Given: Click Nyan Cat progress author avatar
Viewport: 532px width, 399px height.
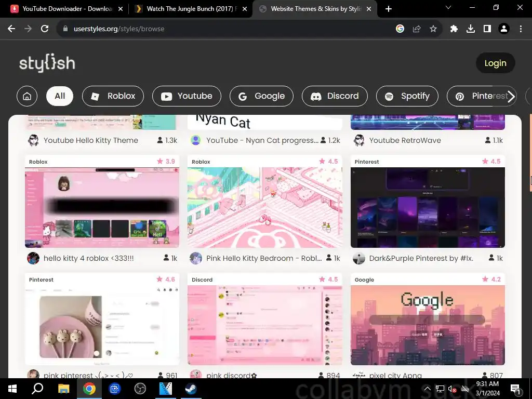Looking at the screenshot, I should click(196, 140).
